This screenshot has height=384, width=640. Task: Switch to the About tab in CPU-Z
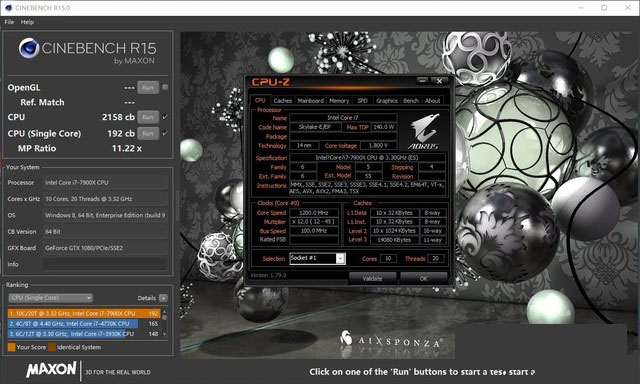tap(432, 100)
